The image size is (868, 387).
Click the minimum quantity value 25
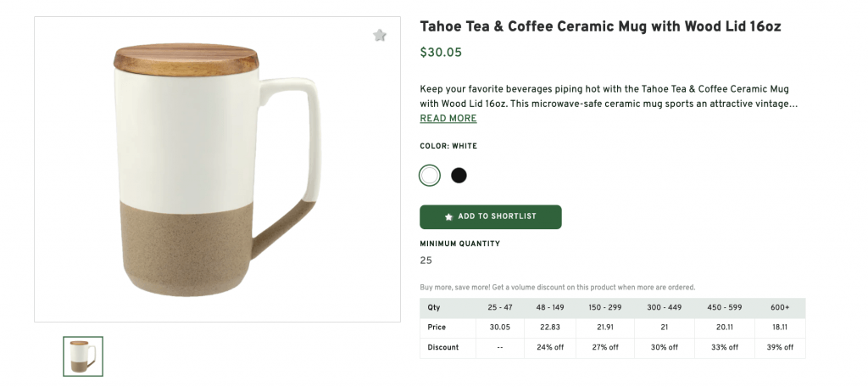click(x=426, y=261)
